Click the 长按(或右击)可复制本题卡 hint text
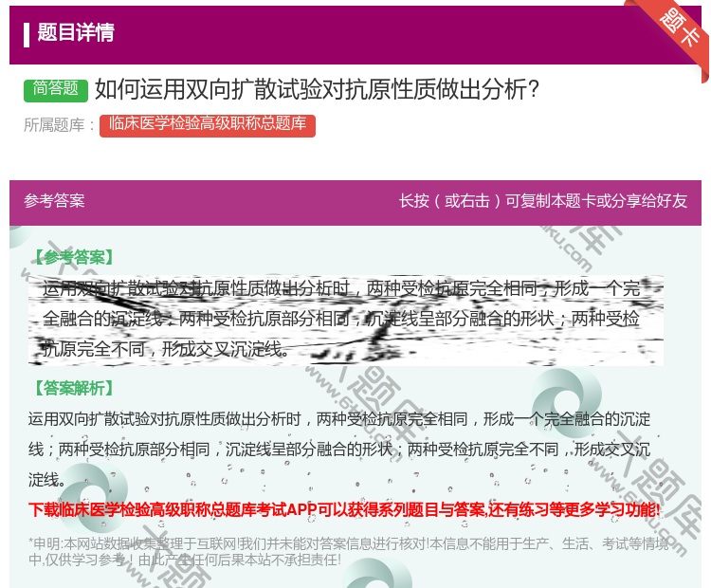 (x=543, y=201)
